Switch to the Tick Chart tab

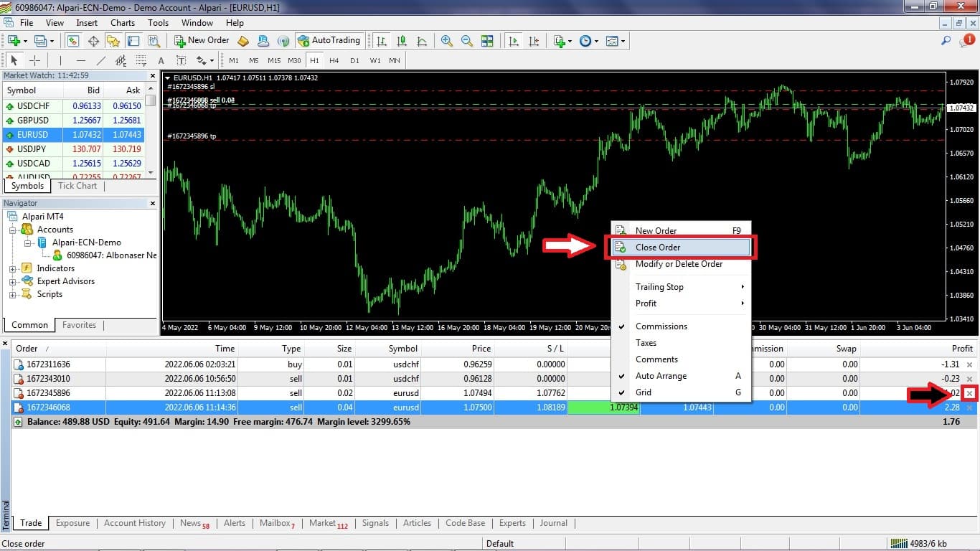pos(77,186)
